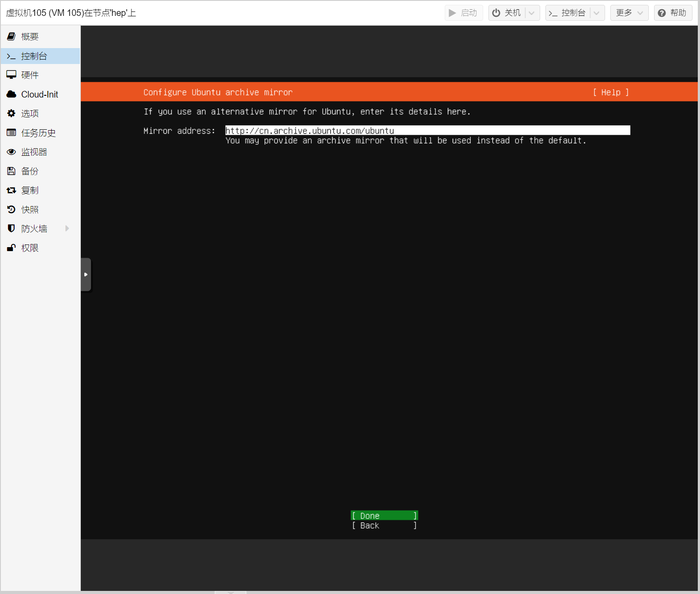Open the 关机 dropdown arrow
The height and width of the screenshot is (594, 700).
coord(532,13)
